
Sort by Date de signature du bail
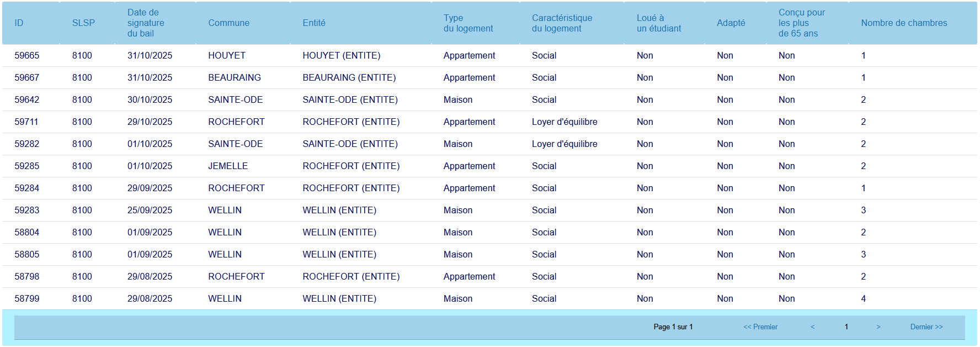click(146, 23)
